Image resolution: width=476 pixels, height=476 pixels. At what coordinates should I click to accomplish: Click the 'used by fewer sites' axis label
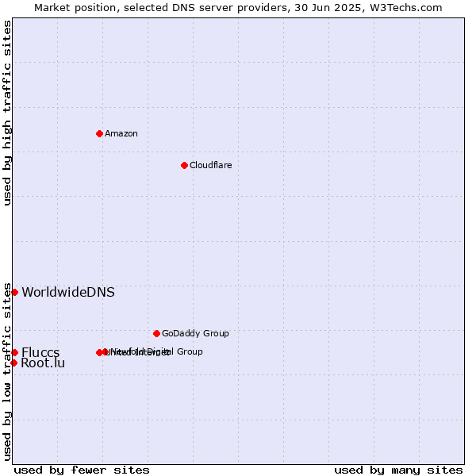(x=82, y=470)
